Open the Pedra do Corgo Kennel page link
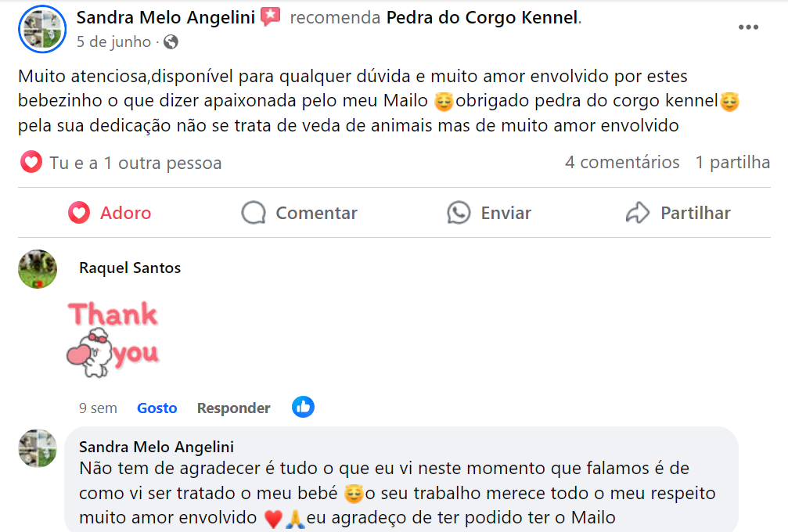This screenshot has width=788, height=532. 482,18
